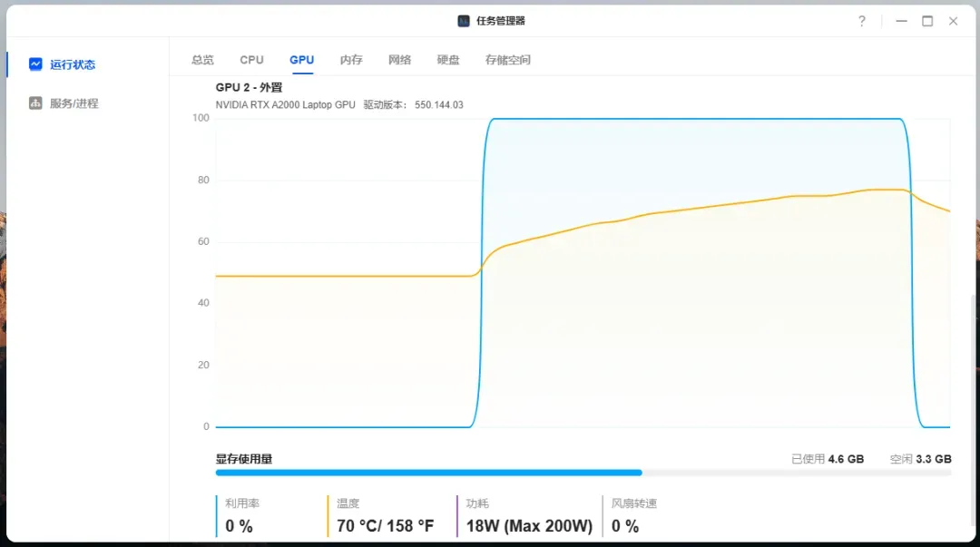Switch to the 网络 tab
This screenshot has height=547, width=980.
point(399,60)
